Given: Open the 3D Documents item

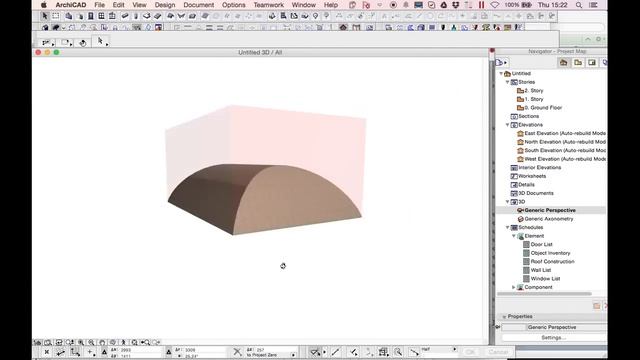Looking at the screenshot, I should tap(536, 193).
